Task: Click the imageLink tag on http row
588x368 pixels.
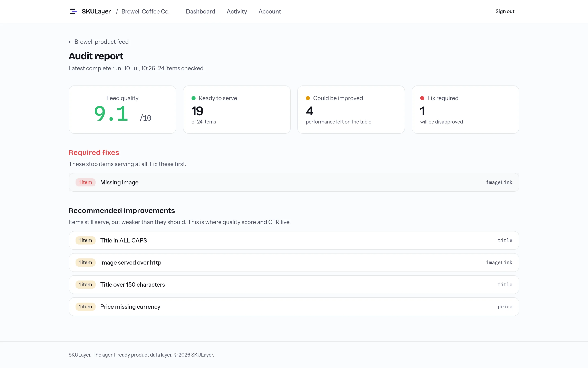Action: tap(499, 262)
